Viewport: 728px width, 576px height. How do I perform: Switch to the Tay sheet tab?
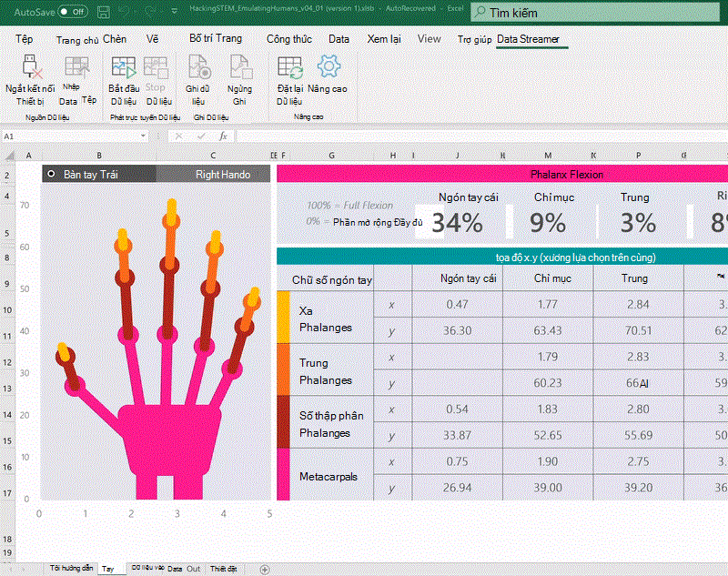pos(108,569)
